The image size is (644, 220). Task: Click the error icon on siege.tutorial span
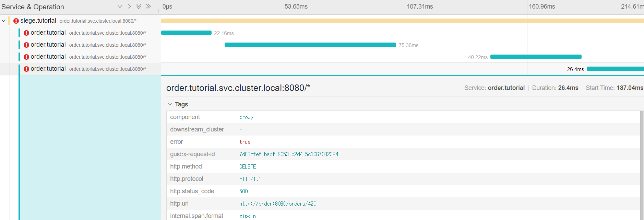click(x=16, y=21)
